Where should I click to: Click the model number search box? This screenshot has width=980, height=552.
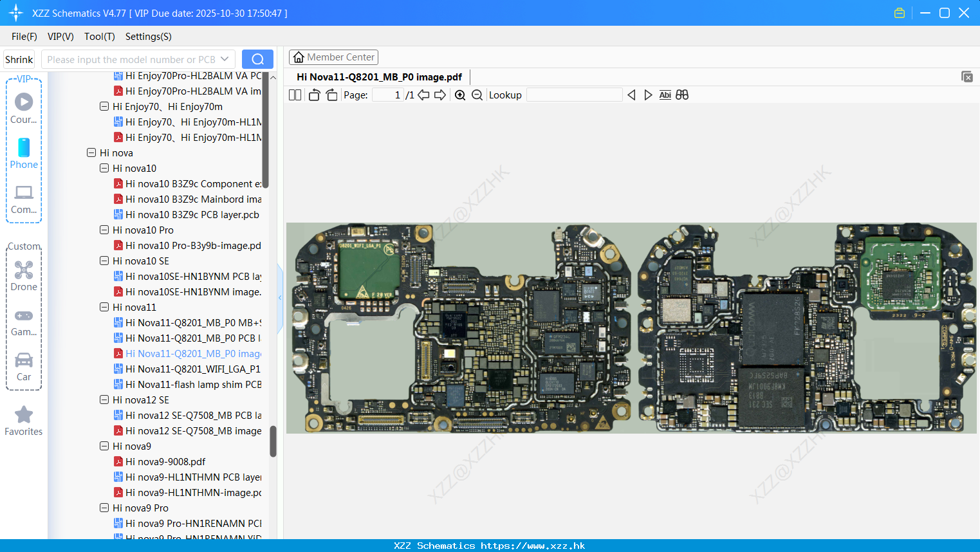(x=138, y=59)
